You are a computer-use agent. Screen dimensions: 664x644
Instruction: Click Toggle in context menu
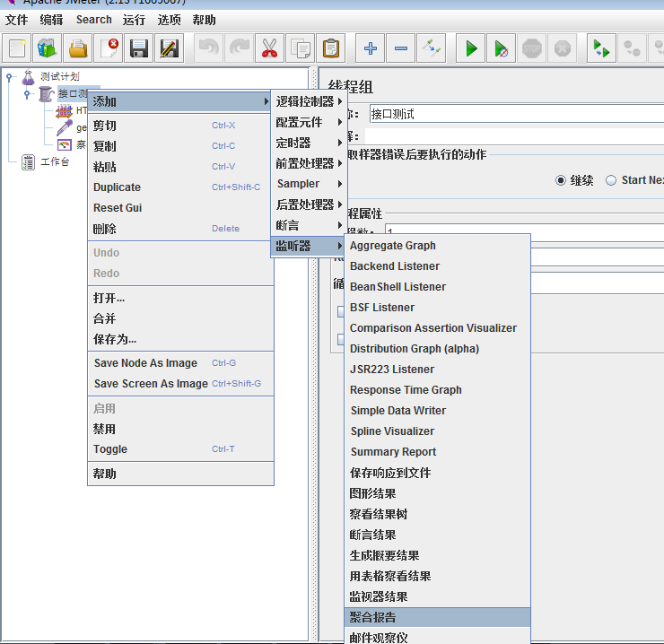click(x=181, y=449)
